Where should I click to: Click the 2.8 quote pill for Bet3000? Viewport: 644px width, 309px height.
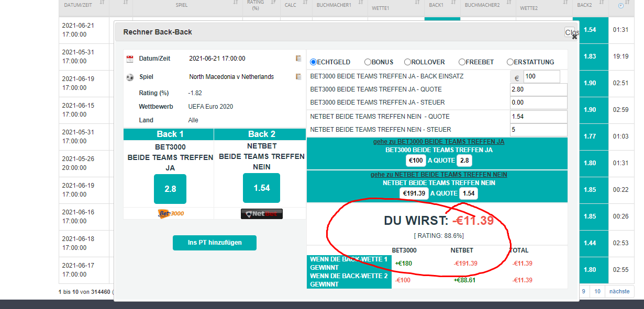(464, 161)
